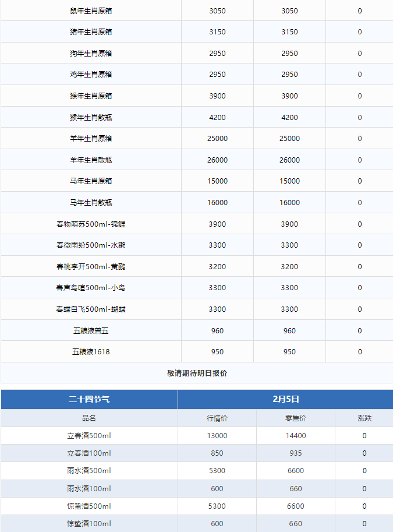The image size is (393, 532).
Task: Click the 春蝶自飞500ml-蝴蝶 product name
Action: [x=91, y=309]
